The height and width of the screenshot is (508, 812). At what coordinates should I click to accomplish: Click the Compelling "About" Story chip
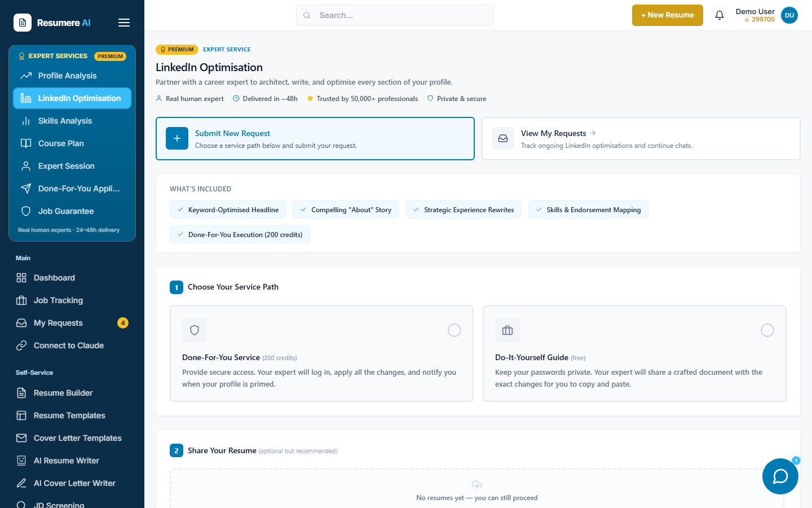(346, 209)
